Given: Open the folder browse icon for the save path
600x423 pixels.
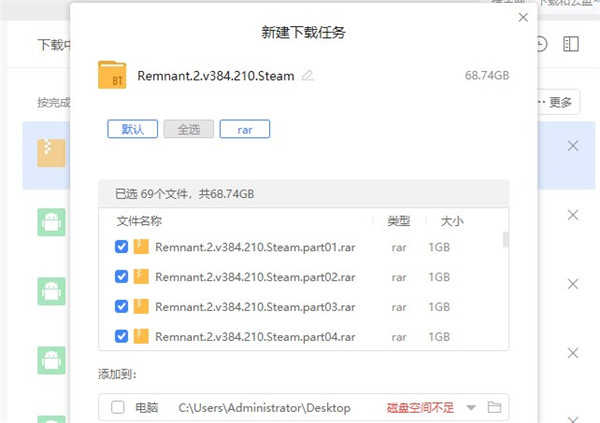Looking at the screenshot, I should click(x=493, y=407).
